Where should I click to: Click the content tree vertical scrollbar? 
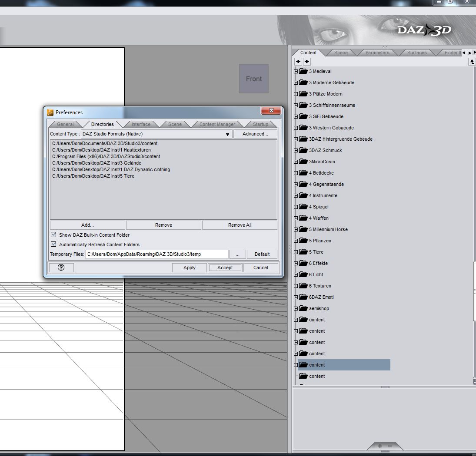(474, 291)
